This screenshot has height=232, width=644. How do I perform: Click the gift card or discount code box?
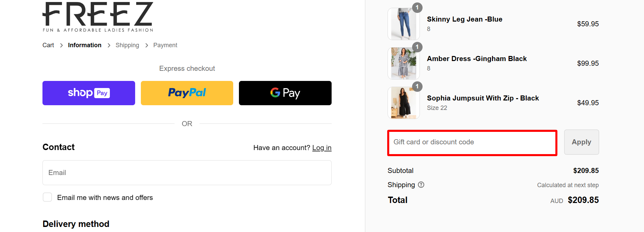[x=471, y=142]
